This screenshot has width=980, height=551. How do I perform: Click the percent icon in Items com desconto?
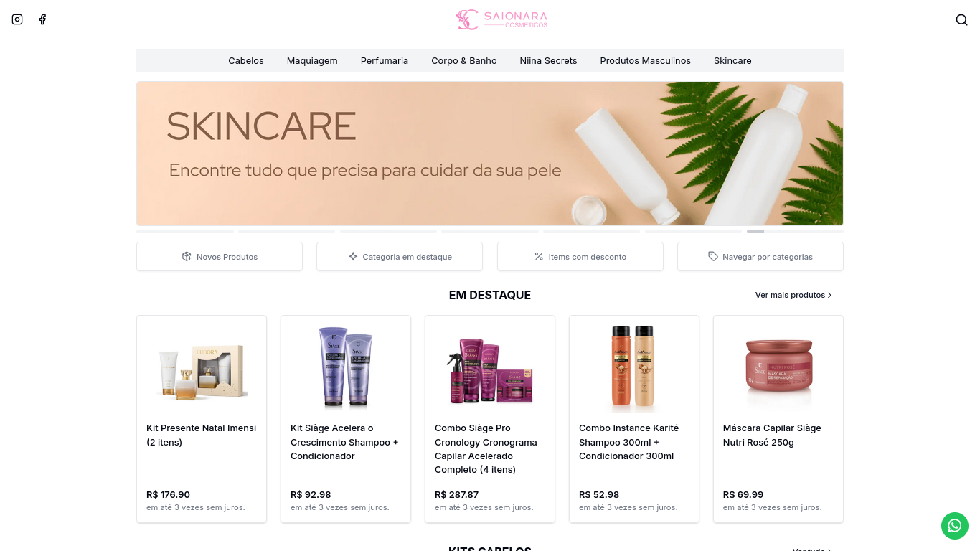(x=539, y=256)
